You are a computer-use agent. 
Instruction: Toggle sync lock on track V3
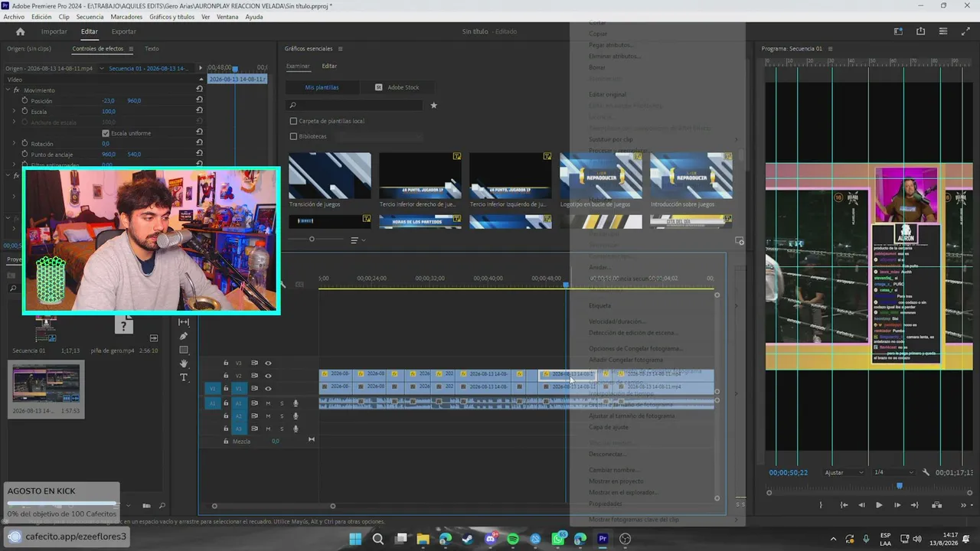point(254,363)
